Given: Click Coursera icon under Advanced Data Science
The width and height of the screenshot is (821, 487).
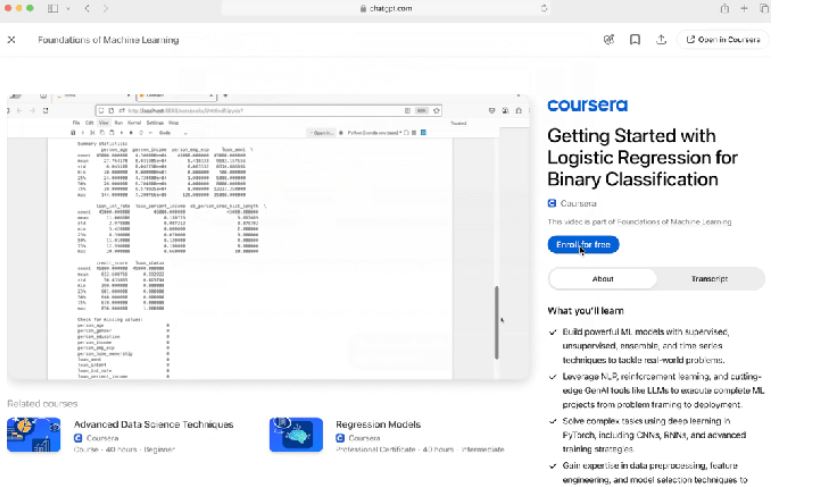Looking at the screenshot, I should coord(78,438).
